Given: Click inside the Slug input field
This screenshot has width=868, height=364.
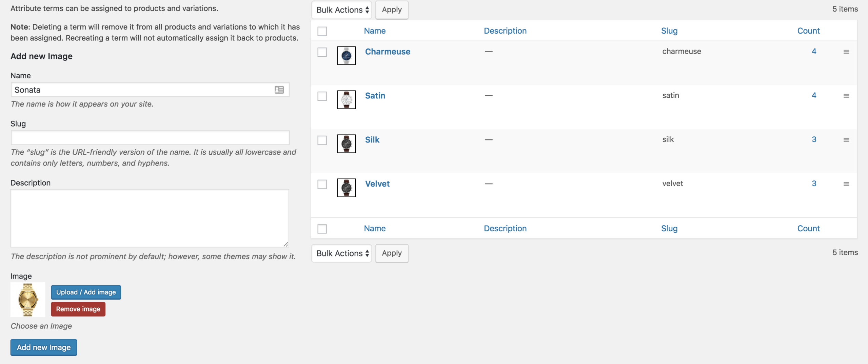Looking at the screenshot, I should pos(149,138).
